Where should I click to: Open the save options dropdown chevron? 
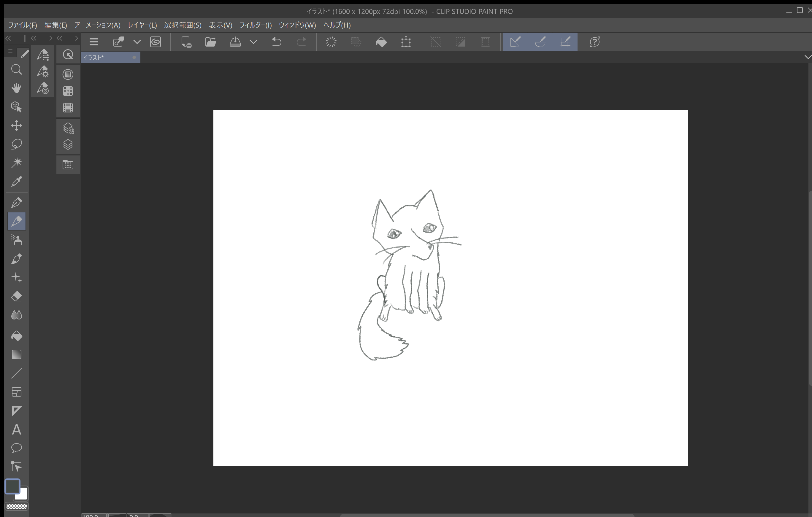click(253, 42)
